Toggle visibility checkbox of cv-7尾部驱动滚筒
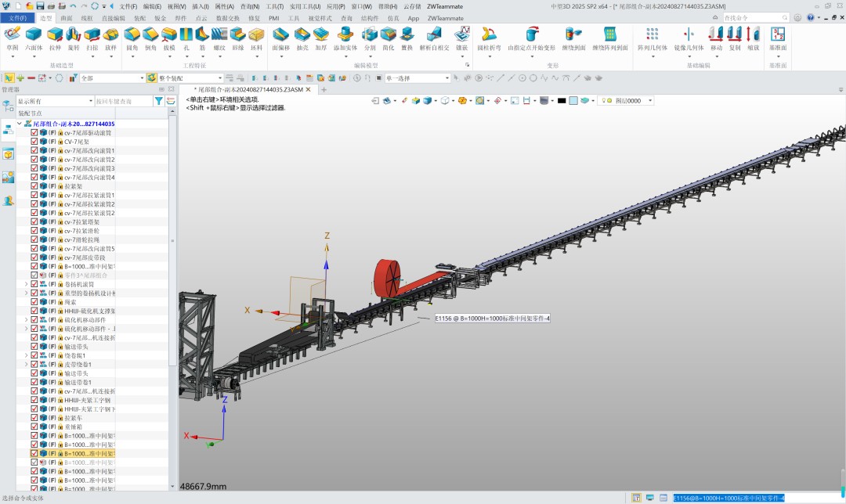846x504 pixels. (33, 133)
